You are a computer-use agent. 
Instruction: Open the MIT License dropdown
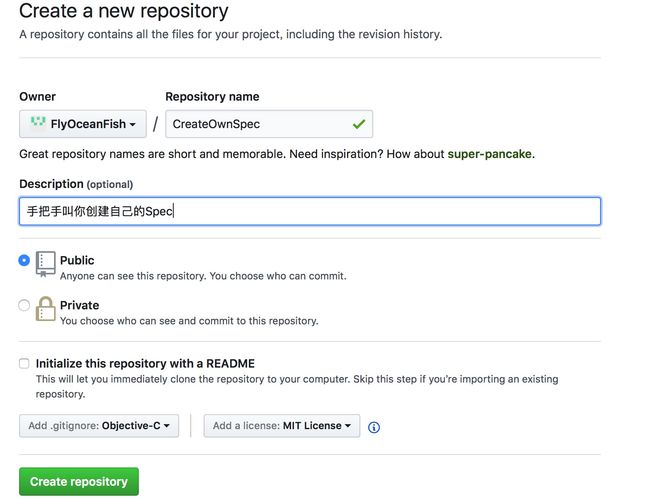(x=281, y=426)
